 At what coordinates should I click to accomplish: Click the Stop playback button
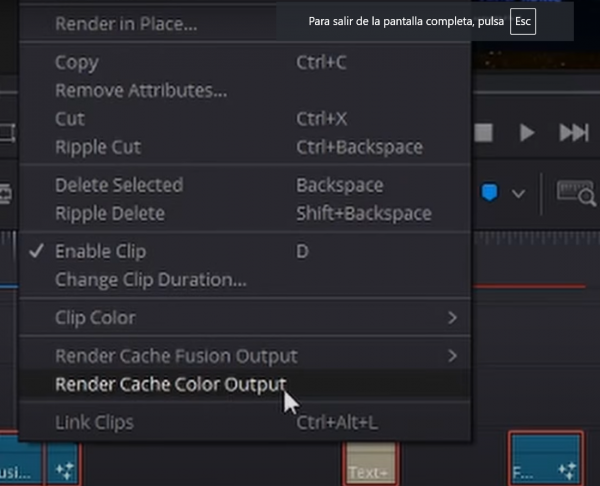484,133
